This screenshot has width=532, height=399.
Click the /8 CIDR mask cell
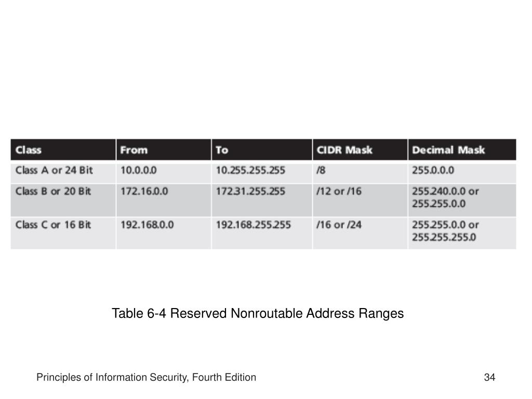coord(360,172)
